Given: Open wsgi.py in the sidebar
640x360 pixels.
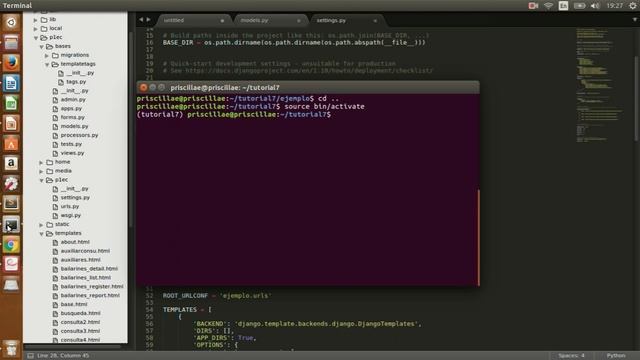Looking at the screenshot, I should click(71, 216).
